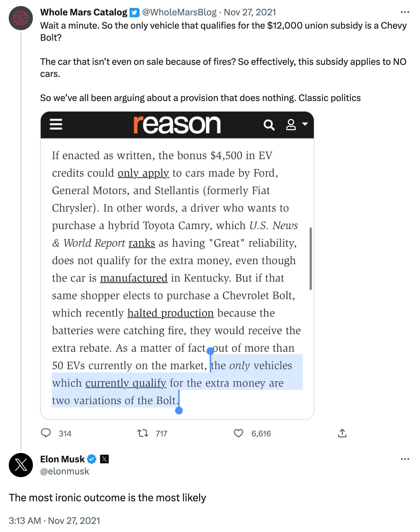Screen dimensions: 420x532
Task: Click the X logo badge beside Elon Musk
Action: click(x=104, y=459)
